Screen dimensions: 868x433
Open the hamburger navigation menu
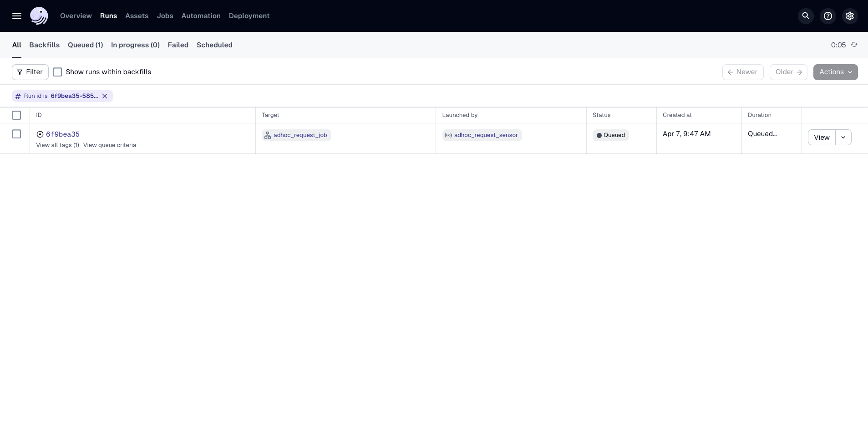17,15
